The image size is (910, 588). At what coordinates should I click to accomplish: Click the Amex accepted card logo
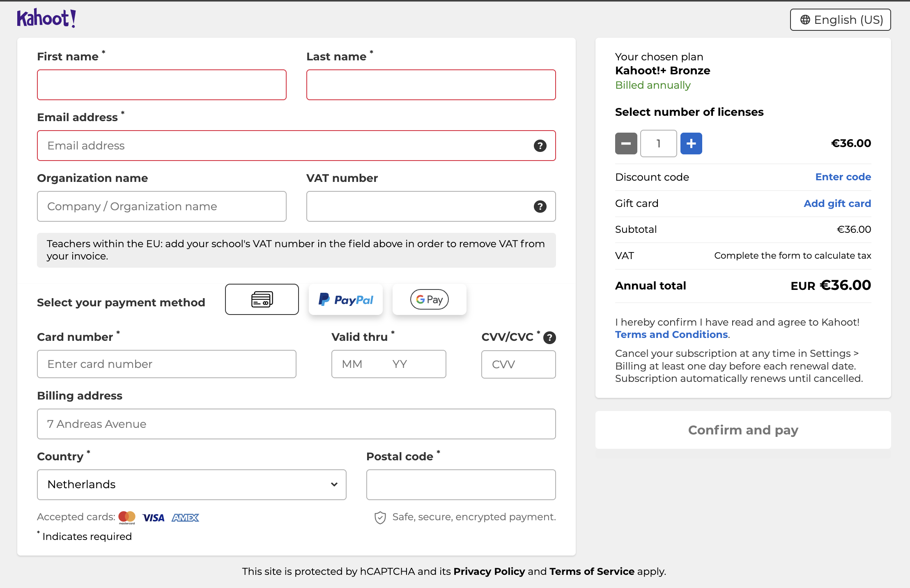(x=185, y=518)
